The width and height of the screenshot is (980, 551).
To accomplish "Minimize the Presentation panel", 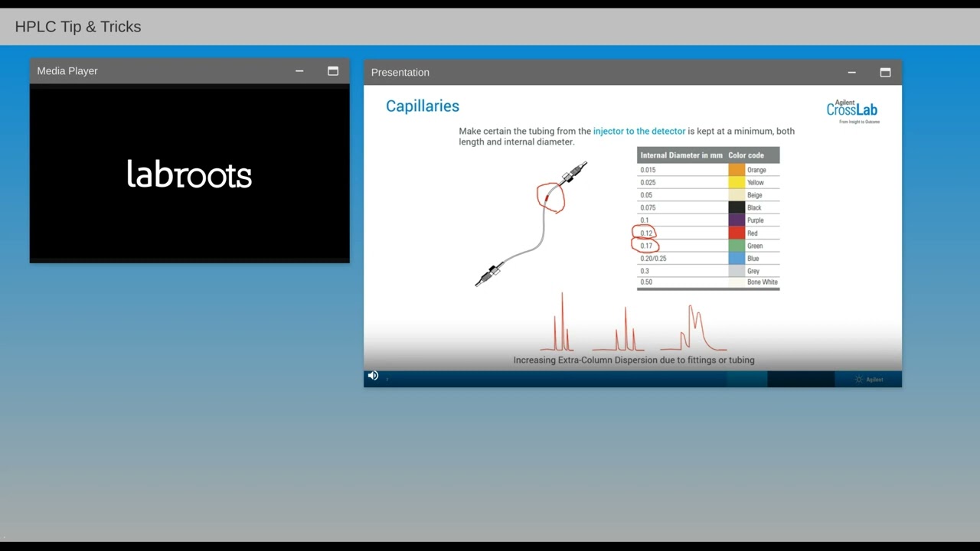I will [x=851, y=73].
